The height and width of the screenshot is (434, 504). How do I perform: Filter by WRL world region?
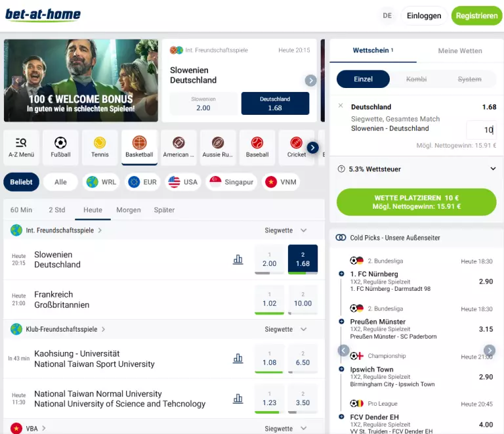[x=101, y=182]
